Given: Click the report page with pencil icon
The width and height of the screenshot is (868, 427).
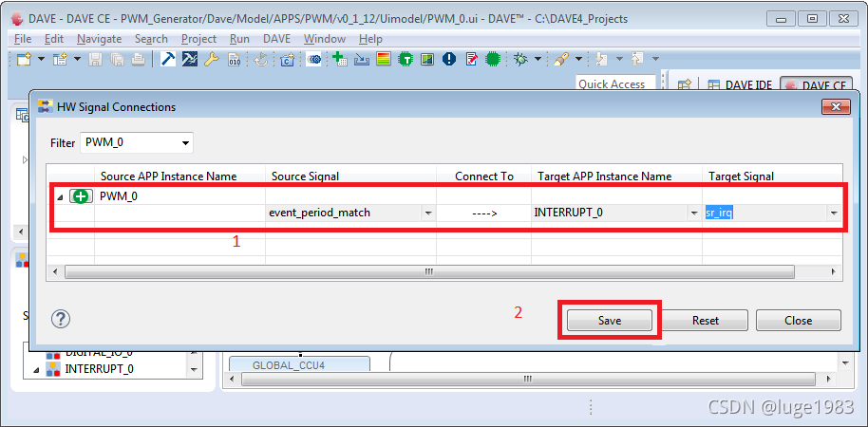Looking at the screenshot, I should point(471,59).
